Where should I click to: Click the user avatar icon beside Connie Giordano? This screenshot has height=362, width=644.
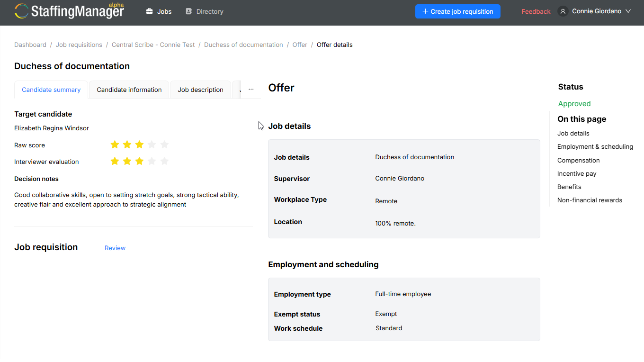click(x=563, y=11)
